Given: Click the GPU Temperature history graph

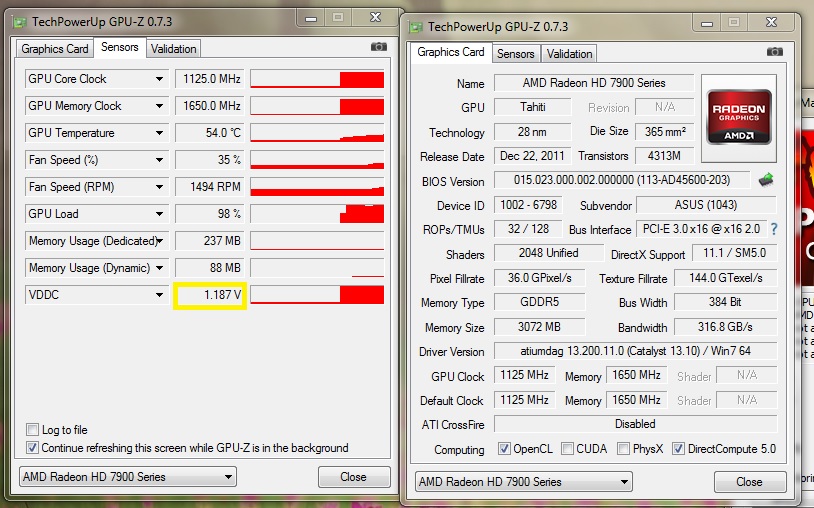Looking at the screenshot, I should pyautogui.click(x=317, y=133).
